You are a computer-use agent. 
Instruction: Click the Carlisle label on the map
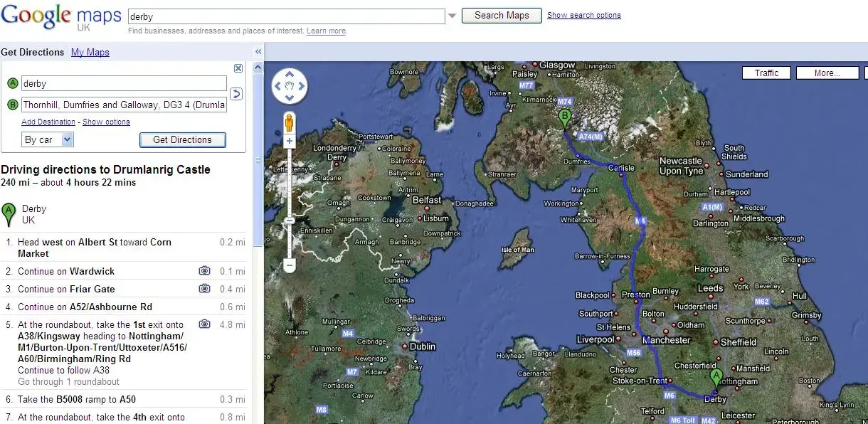[x=620, y=168]
